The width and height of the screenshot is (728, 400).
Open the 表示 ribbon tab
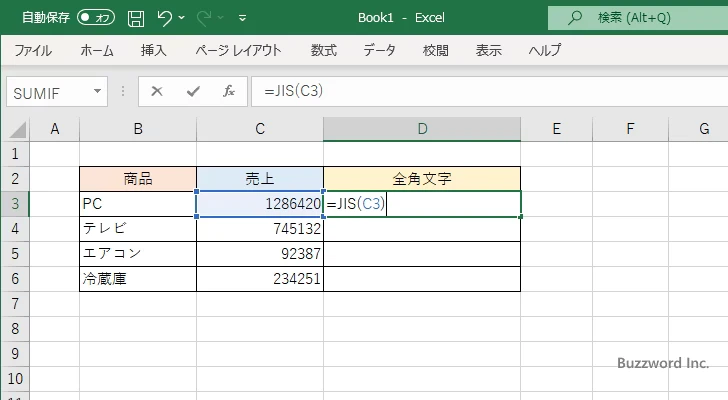488,50
